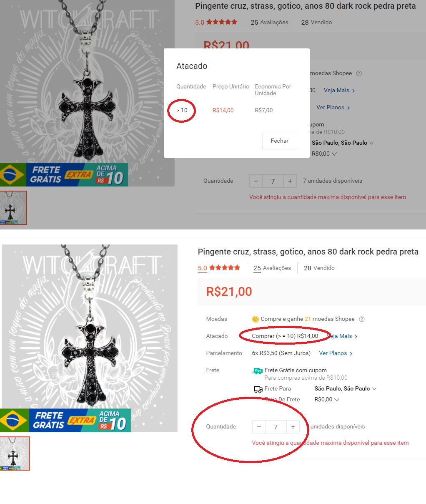The width and height of the screenshot is (426, 504).
Task: Click the plus stepper in the bottom listing
Action: tap(293, 427)
